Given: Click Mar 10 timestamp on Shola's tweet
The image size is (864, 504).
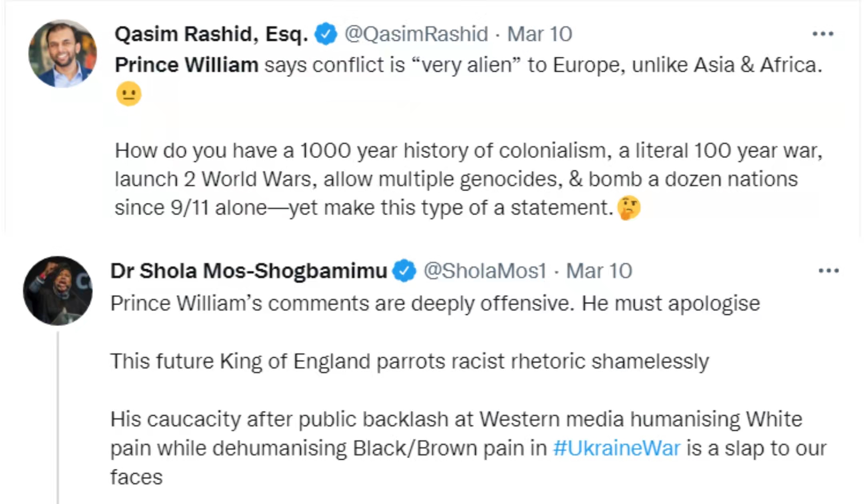Looking at the screenshot, I should tap(599, 271).
